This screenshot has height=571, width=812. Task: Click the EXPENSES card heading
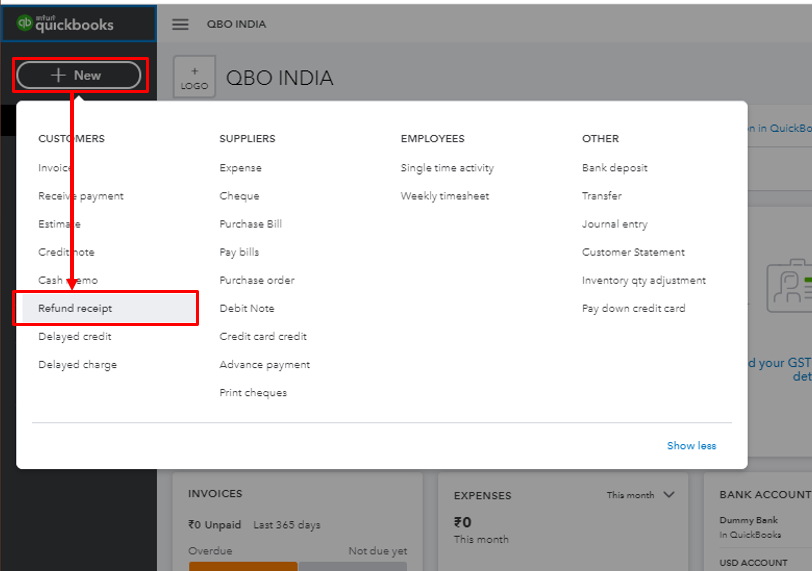(x=483, y=495)
